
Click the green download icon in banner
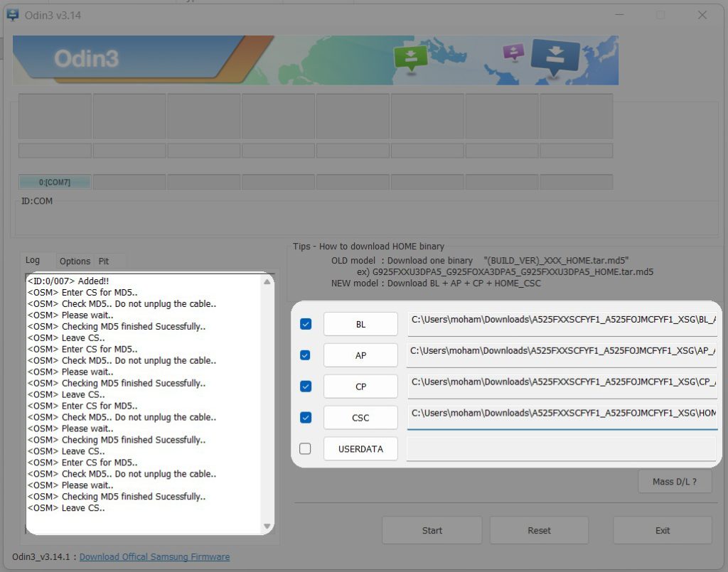410,58
